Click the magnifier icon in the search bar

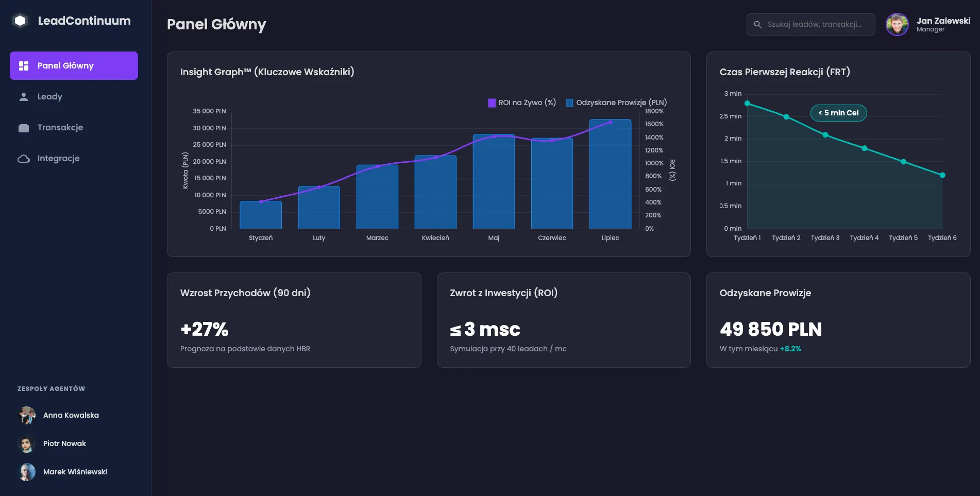tap(757, 24)
